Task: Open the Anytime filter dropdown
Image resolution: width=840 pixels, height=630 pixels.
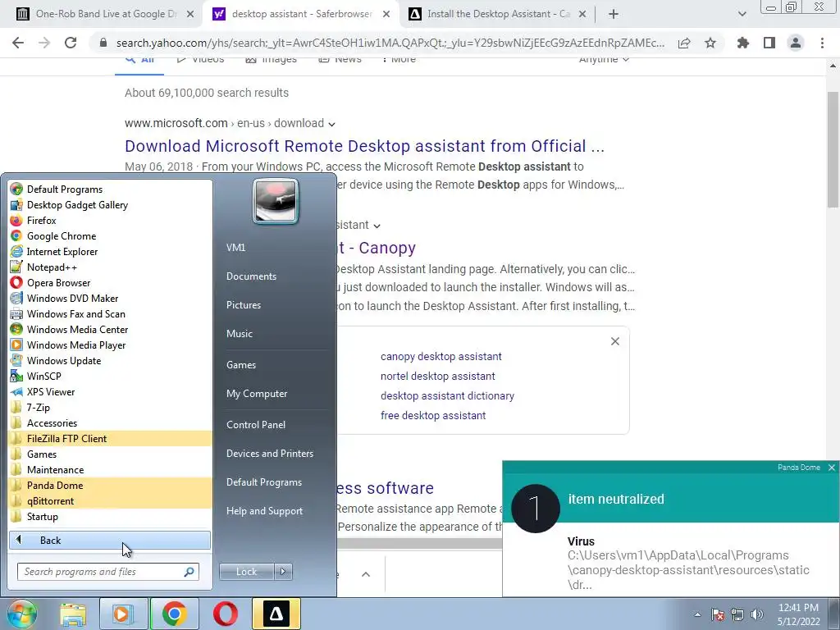Action: (604, 60)
